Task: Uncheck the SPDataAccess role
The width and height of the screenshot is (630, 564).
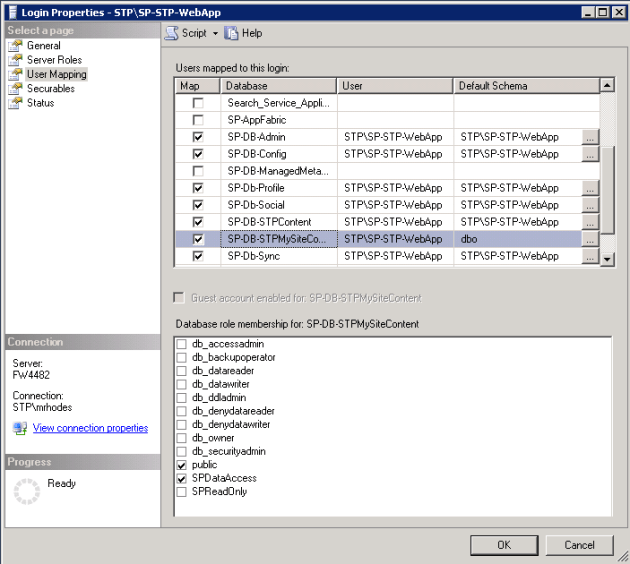Action: tap(181, 479)
